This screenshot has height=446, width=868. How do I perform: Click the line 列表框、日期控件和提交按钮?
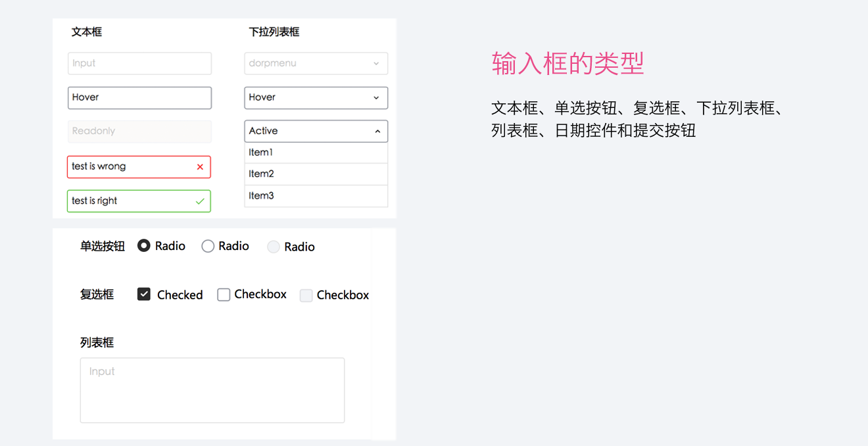coord(594,130)
